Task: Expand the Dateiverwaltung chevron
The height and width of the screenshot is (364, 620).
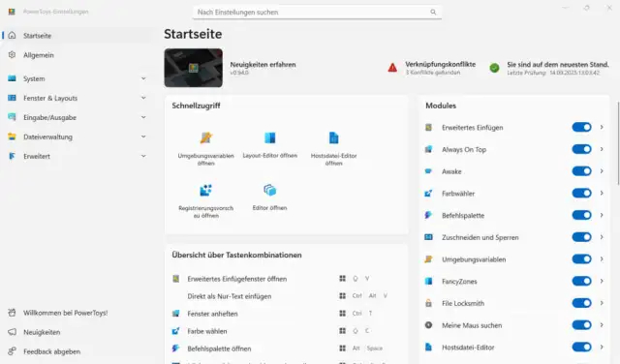Action: click(143, 136)
